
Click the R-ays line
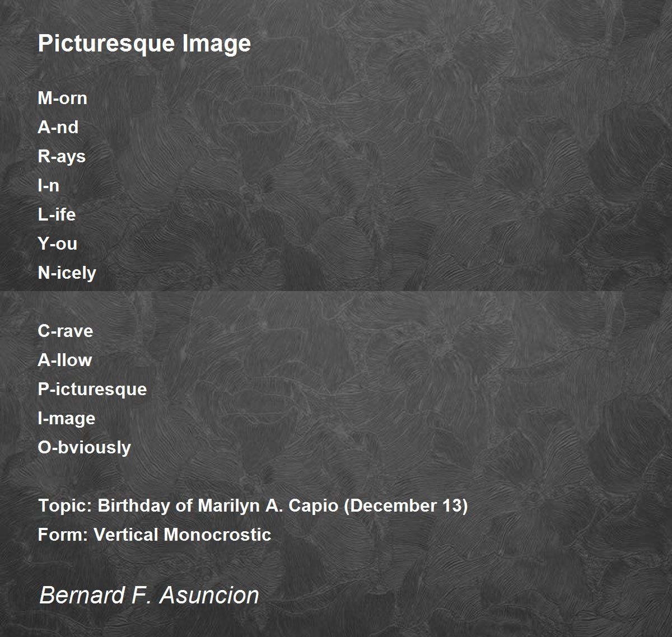[62, 157]
